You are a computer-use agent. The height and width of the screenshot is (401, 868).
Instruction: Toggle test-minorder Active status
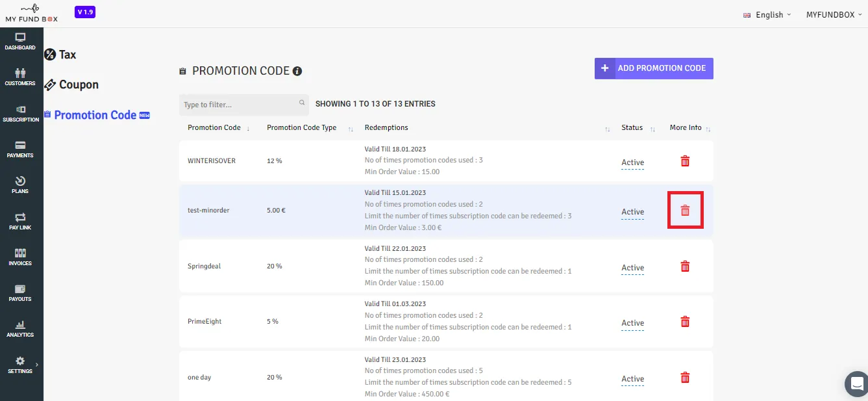[632, 212]
